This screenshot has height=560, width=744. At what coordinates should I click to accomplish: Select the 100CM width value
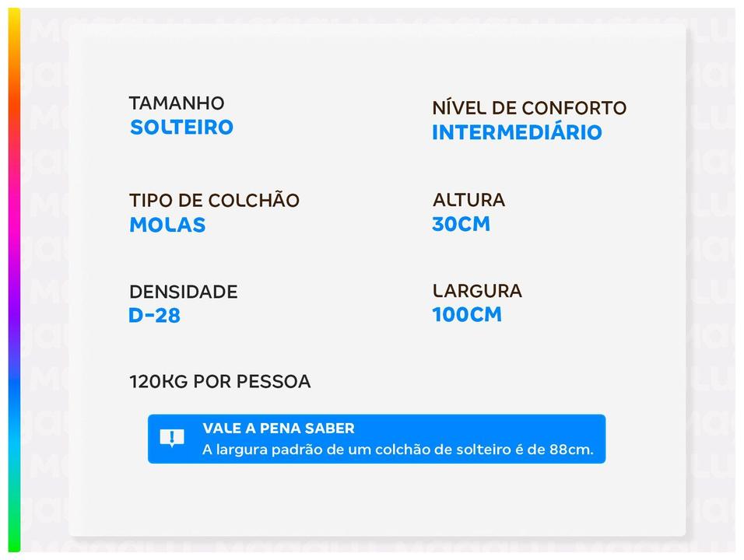[x=467, y=315]
